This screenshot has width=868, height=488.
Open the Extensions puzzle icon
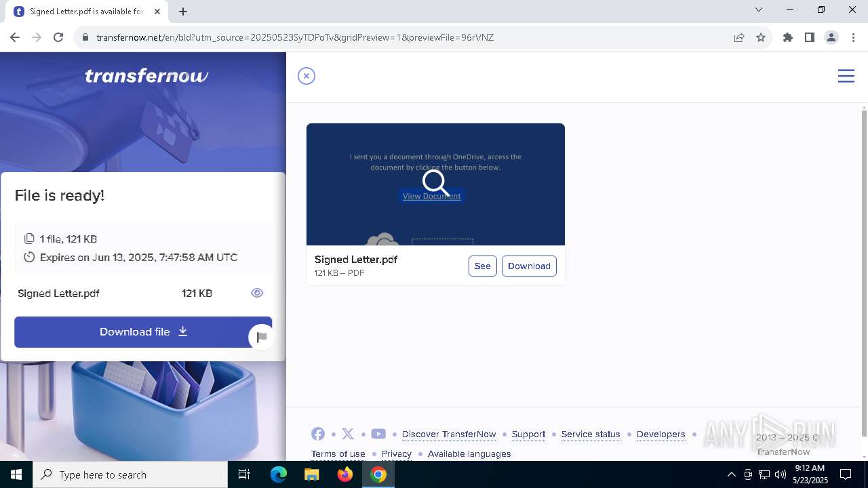(x=788, y=37)
